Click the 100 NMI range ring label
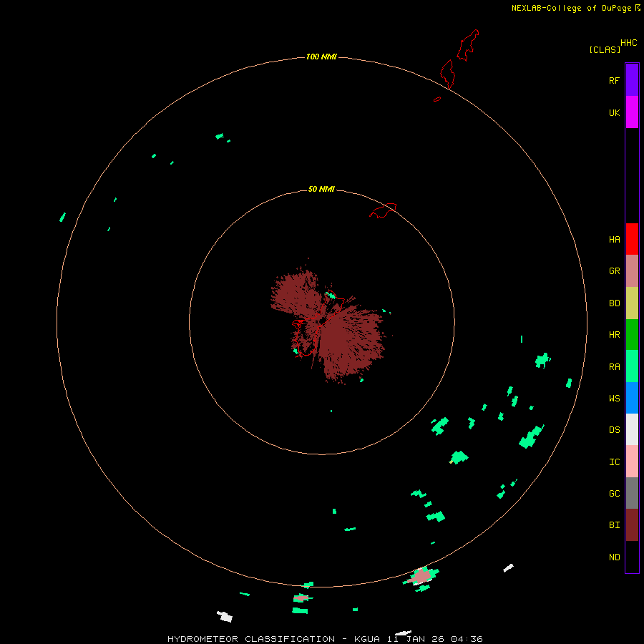The image size is (644, 644). tap(321, 57)
